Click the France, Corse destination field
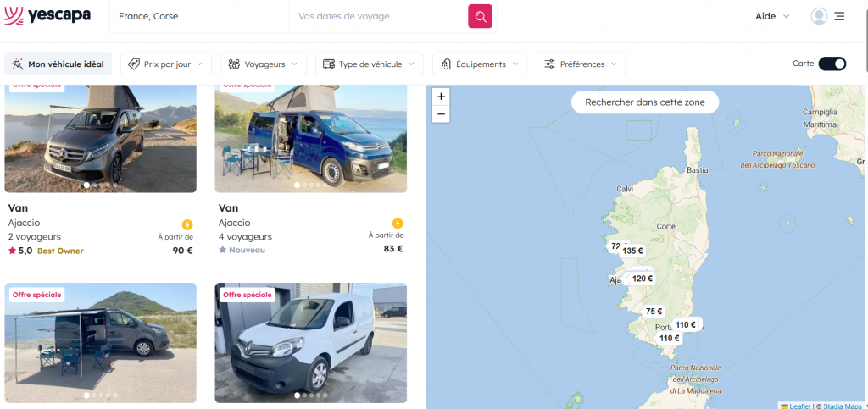Screen dimensions: 868x409 point(199,16)
